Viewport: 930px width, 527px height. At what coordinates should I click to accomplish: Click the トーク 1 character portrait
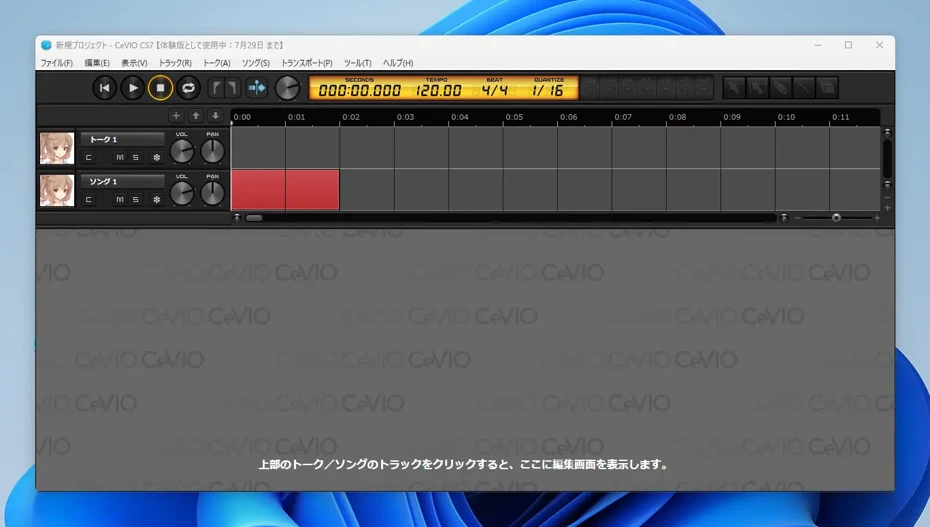click(x=57, y=148)
